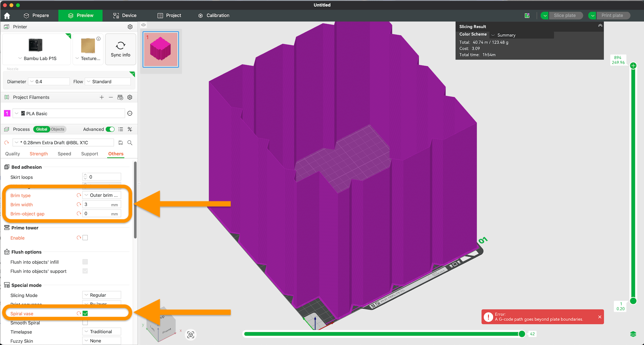Search process settings with magnifier icon
Viewport: 644px width, 345px height.
130,143
